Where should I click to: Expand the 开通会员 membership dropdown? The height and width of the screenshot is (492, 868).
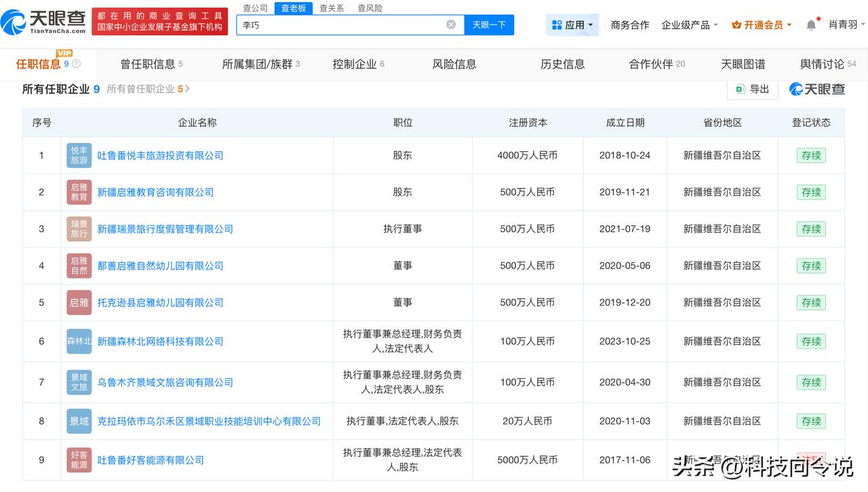coord(762,25)
